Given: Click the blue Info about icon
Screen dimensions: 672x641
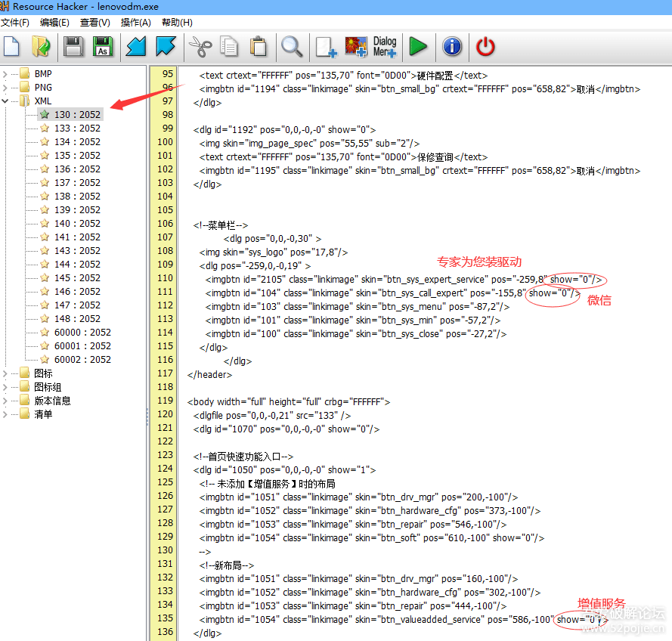Looking at the screenshot, I should [452, 47].
